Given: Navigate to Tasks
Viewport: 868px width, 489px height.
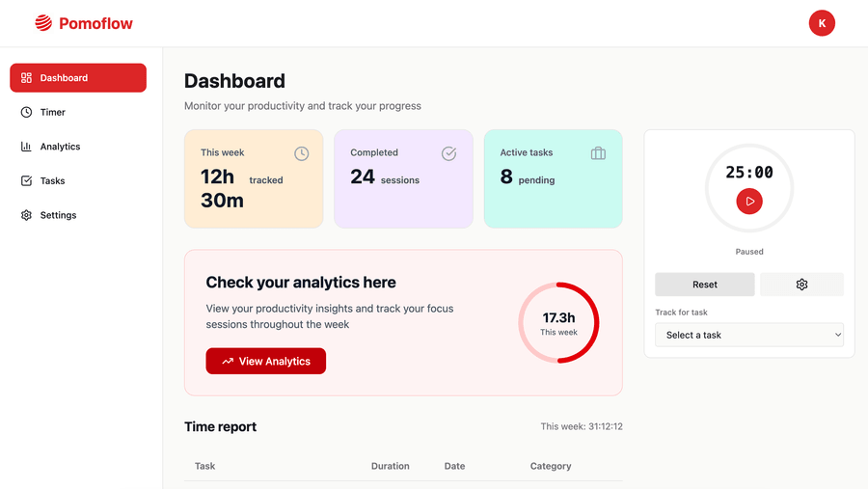Looking at the screenshot, I should tap(78, 180).
